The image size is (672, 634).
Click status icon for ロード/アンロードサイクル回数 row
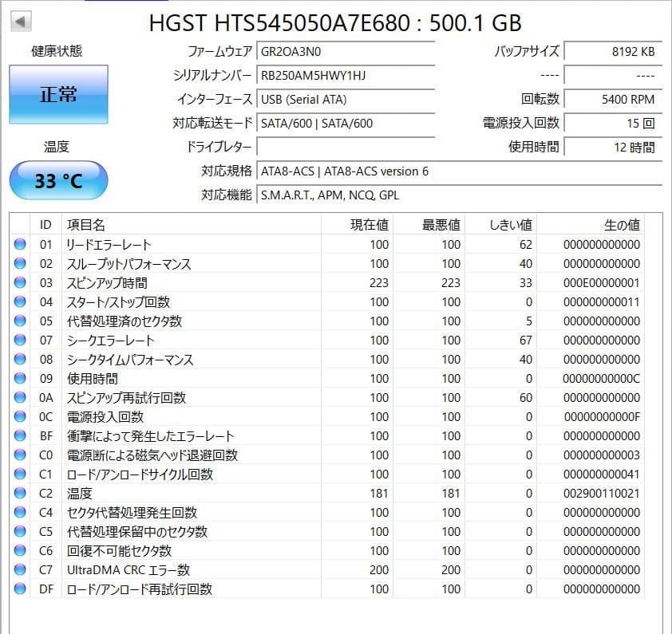20,474
